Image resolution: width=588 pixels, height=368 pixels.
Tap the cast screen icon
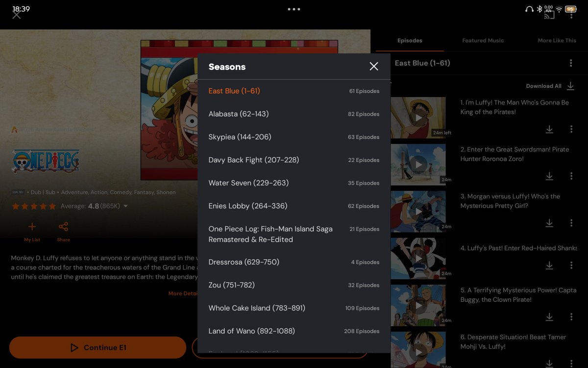click(x=549, y=15)
